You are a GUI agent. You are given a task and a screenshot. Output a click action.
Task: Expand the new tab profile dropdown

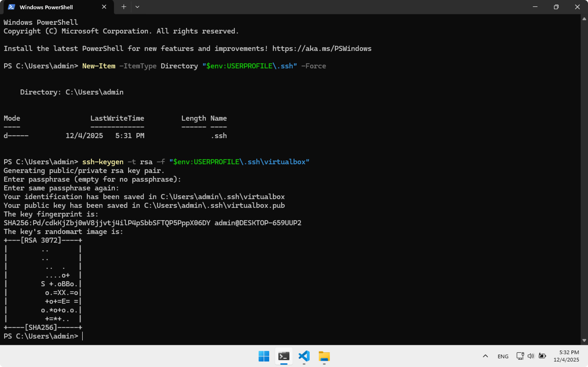click(x=137, y=7)
